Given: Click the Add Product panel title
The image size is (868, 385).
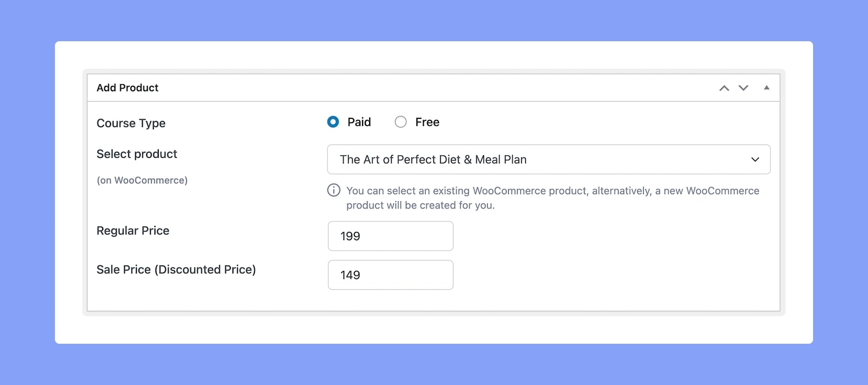Looking at the screenshot, I should point(127,88).
